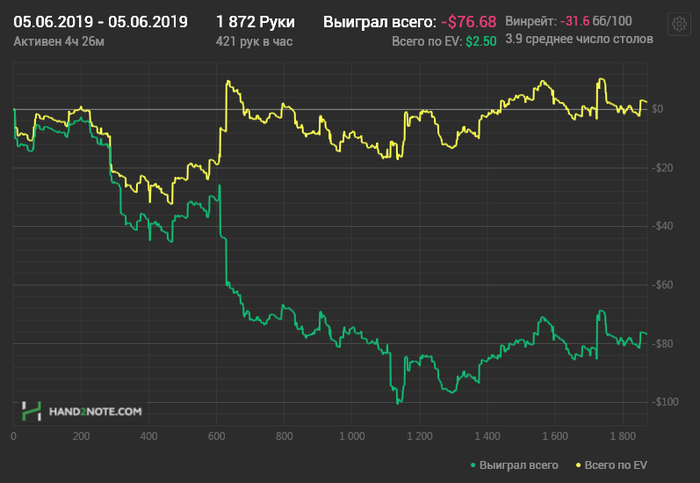
Task: Click the -$20 y-axis label
Action: (x=662, y=168)
